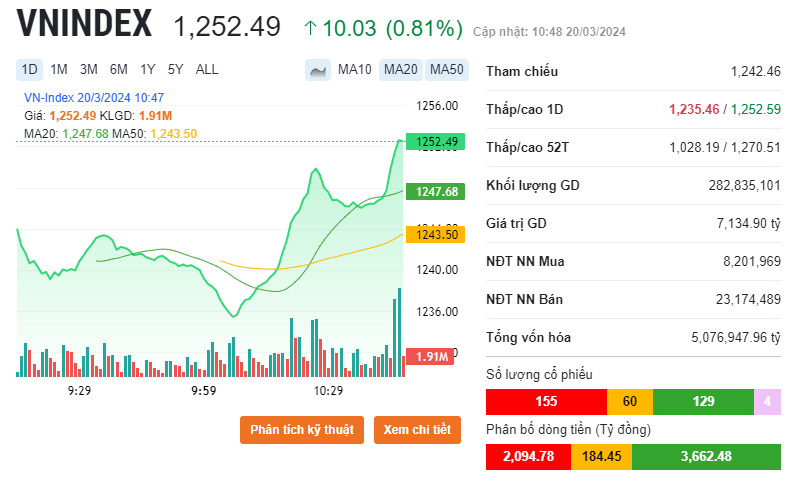Viewport: 798px width, 481px height.
Task: Click the MA20: 1,247.68 legend entry
Action: pos(66,134)
